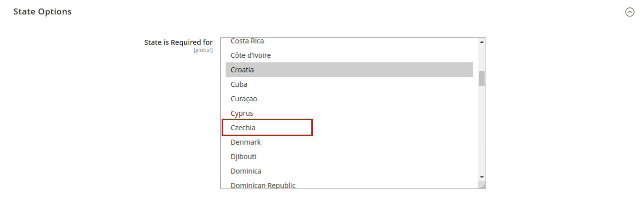Screen dimensions: 644x197
Task: Select Côte d'Ivoire in the list
Action: point(349,55)
